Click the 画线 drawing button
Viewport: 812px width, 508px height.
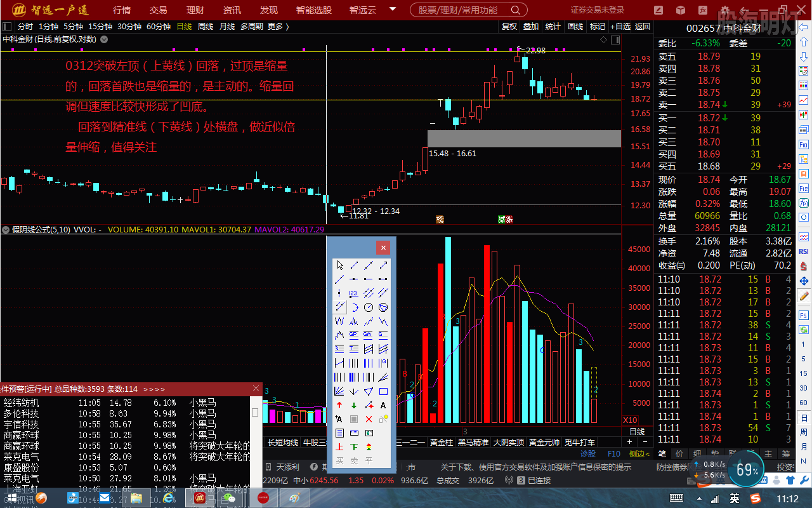coord(575,26)
